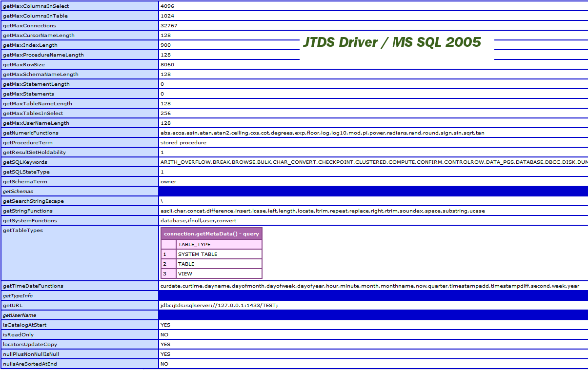Click the getMaxStatements label
The width and height of the screenshot is (588, 370).
point(28,94)
